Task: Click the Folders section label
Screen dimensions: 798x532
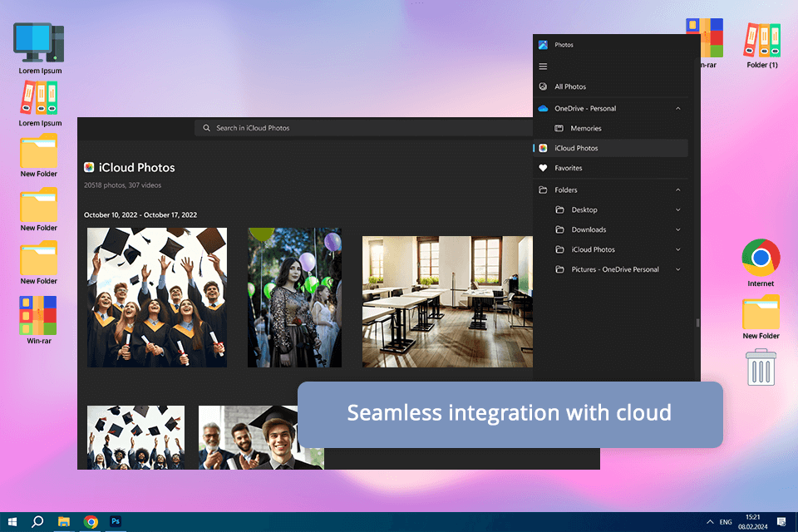Action: pyautogui.click(x=565, y=190)
